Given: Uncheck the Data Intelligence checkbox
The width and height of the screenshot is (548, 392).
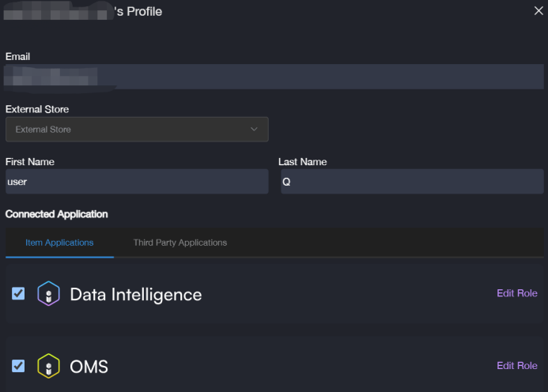Looking at the screenshot, I should point(18,294).
